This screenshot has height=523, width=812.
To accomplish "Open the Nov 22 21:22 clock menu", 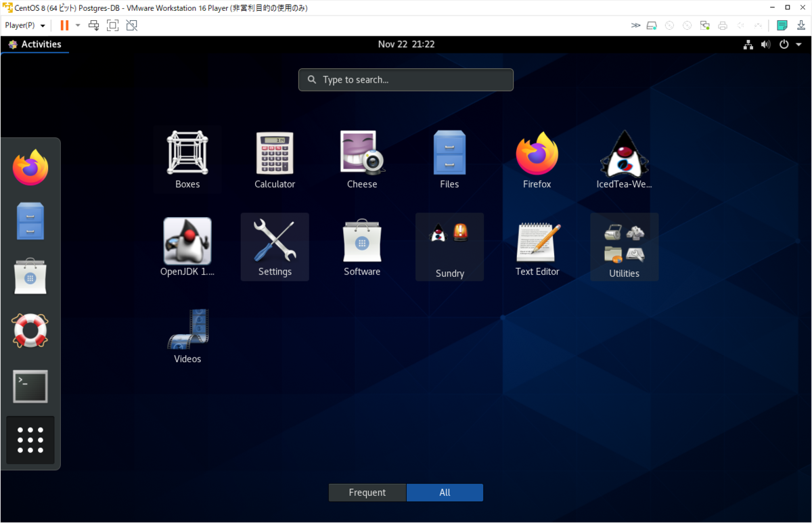I will pyautogui.click(x=406, y=45).
